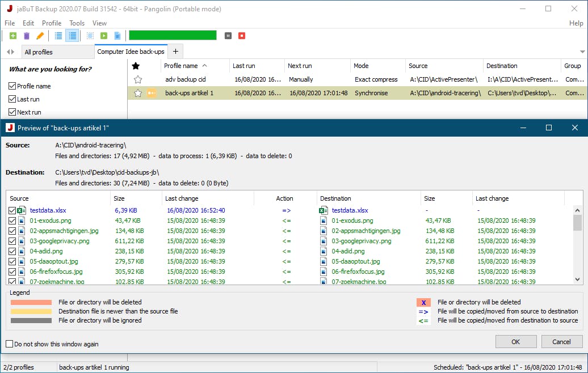Click the image file icon of source 01-exodus.png
Viewport: 588px width, 373px height.
[x=22, y=221]
